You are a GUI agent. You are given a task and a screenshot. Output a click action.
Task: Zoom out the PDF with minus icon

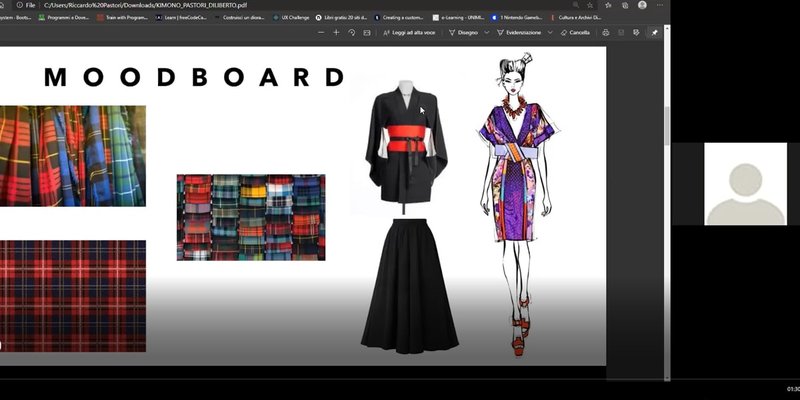click(x=321, y=32)
